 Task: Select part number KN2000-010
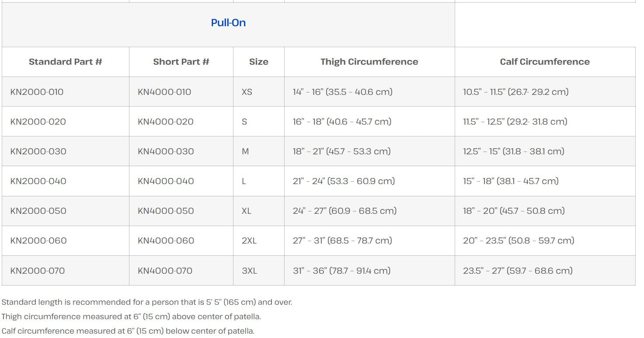click(x=37, y=92)
